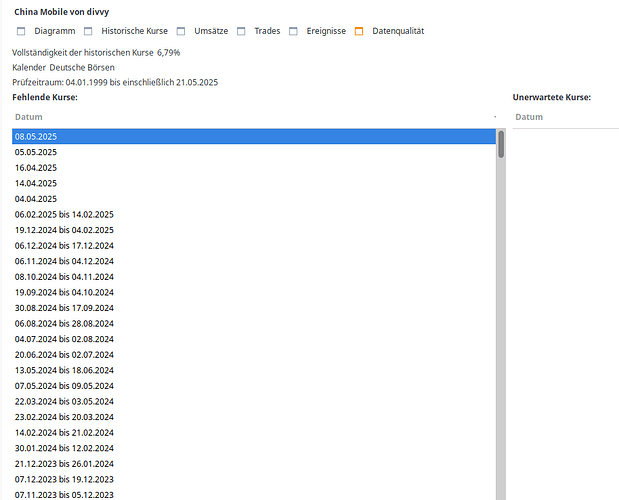
Task: Select row 07.11.2023 bis 05.12.2023
Action: tap(254, 494)
